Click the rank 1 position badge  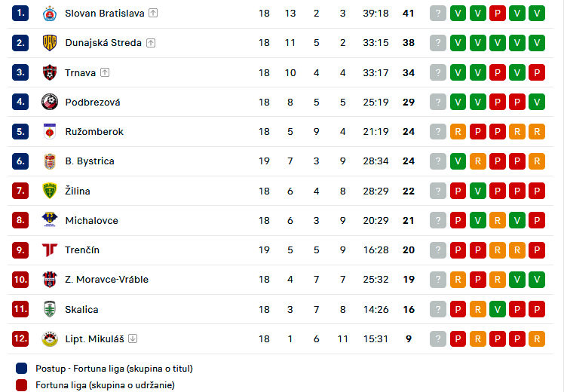pyautogui.click(x=20, y=14)
